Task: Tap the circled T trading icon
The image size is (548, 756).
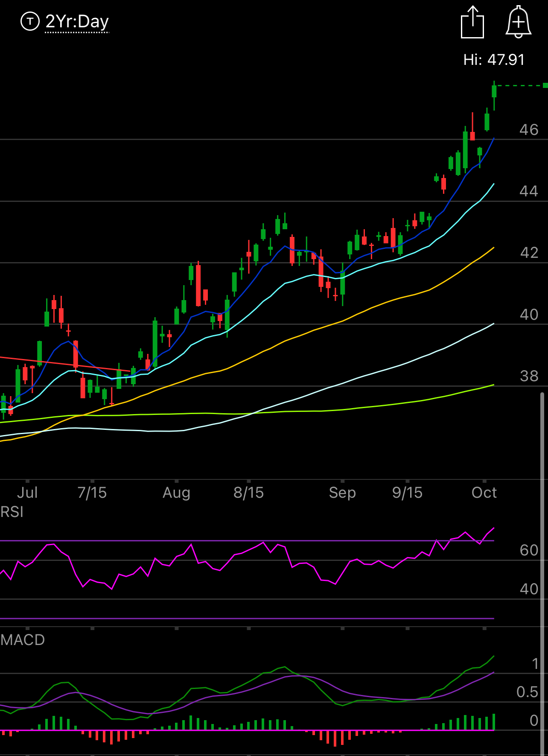Action: pos(30,21)
